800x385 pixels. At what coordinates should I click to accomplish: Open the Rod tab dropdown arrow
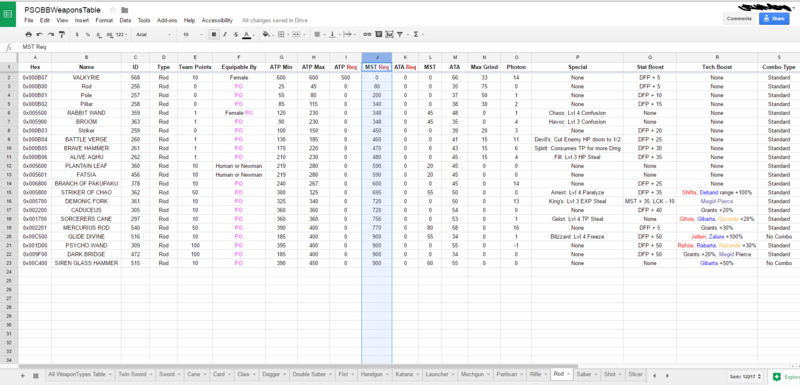tap(568, 374)
